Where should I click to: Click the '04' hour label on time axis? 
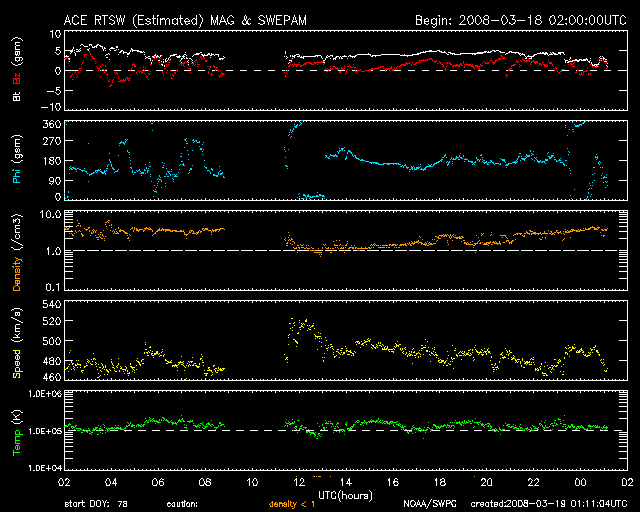tap(111, 482)
